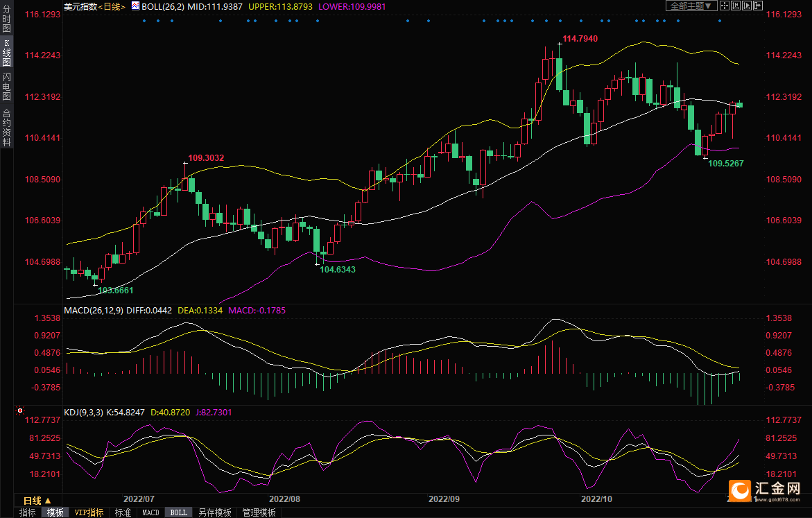Select the 模板 bottom tab
812x518 pixels.
(55, 512)
